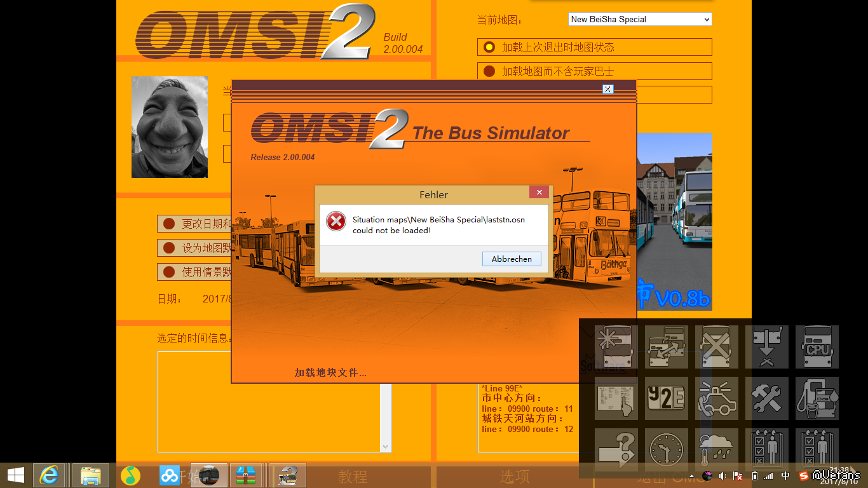Screen dimensions: 868x488
Task: Click the Sogou input method tray icon
Action: coord(804,476)
